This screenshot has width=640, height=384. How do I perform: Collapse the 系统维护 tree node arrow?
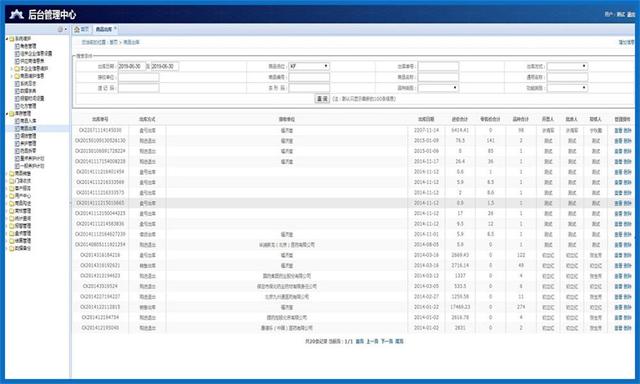[7, 39]
